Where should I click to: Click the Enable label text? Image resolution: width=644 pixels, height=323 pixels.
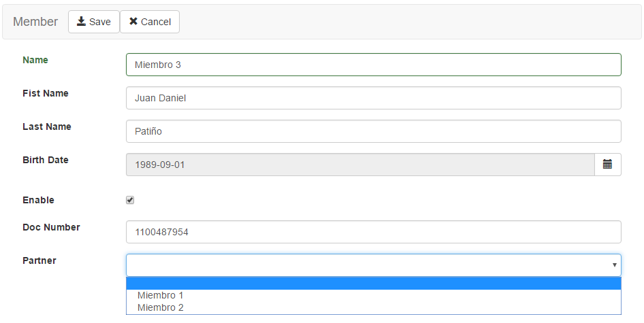(38, 201)
